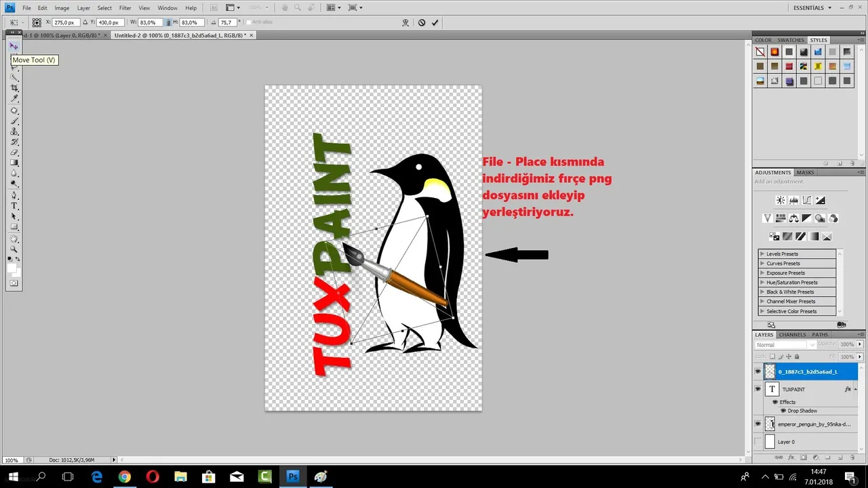The height and width of the screenshot is (488, 868).
Task: Select the Eyedropper tool
Action: [x=14, y=99]
